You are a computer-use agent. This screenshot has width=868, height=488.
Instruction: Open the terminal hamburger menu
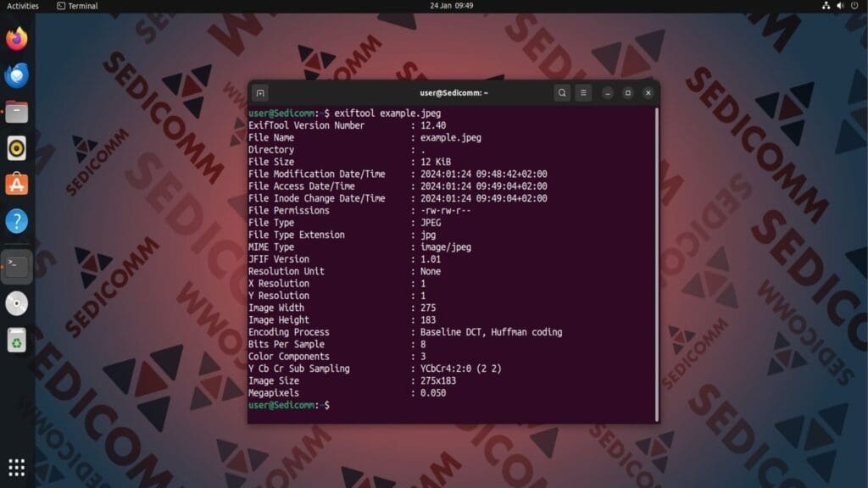[584, 92]
